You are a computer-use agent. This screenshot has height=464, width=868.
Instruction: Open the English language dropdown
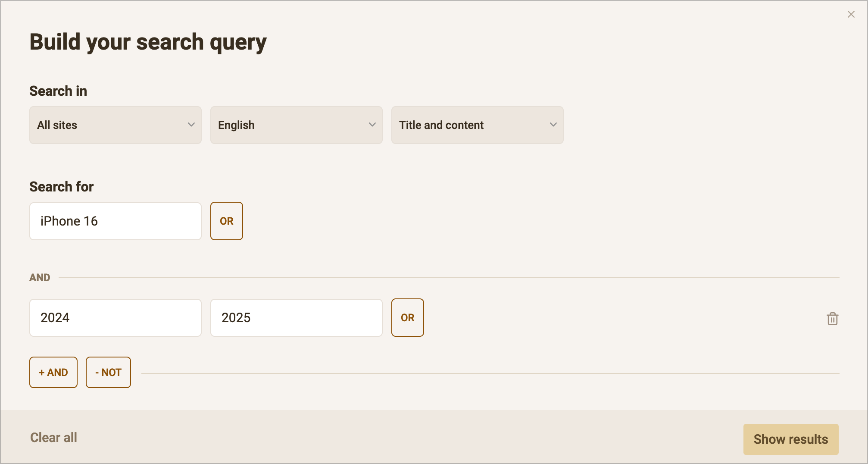[296, 125]
